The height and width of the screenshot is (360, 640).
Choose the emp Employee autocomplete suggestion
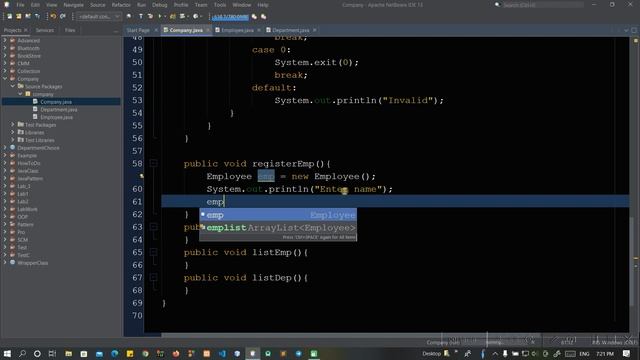pyautogui.click(x=278, y=215)
